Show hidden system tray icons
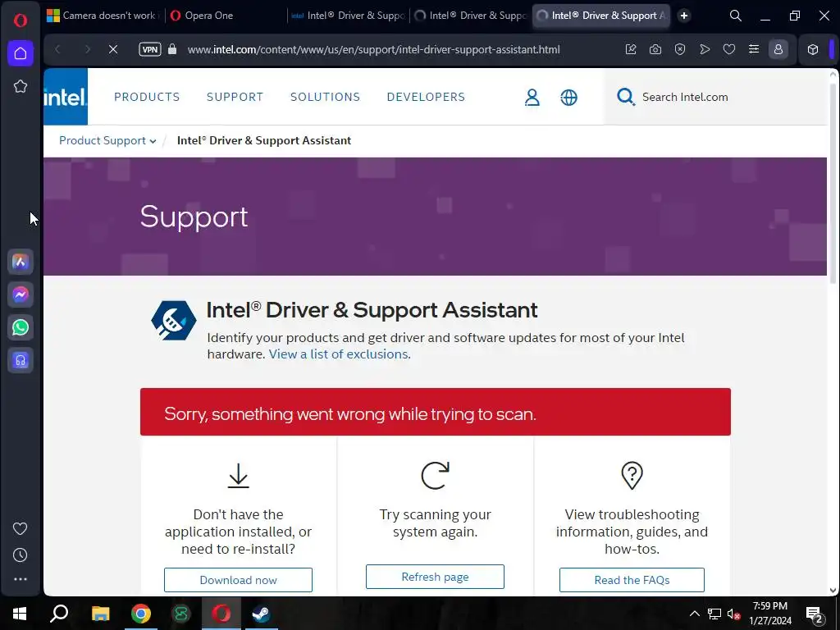840x630 pixels. pyautogui.click(x=694, y=614)
